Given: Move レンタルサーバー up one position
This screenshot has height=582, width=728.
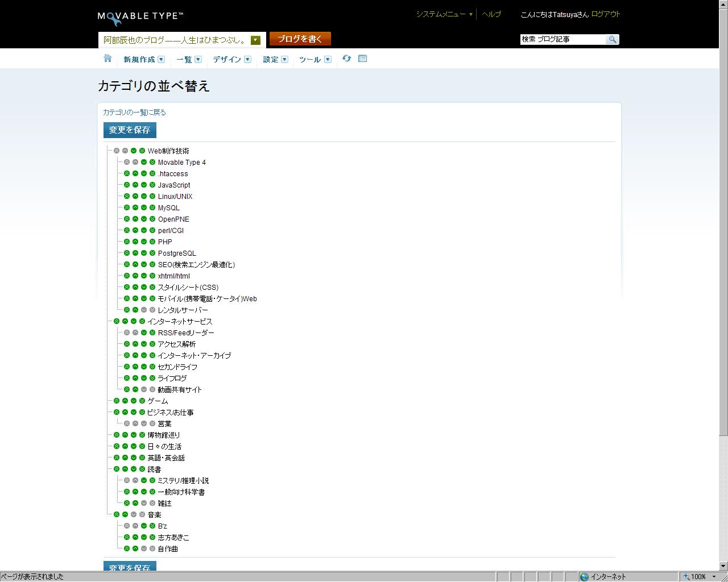Looking at the screenshot, I should click(135, 310).
